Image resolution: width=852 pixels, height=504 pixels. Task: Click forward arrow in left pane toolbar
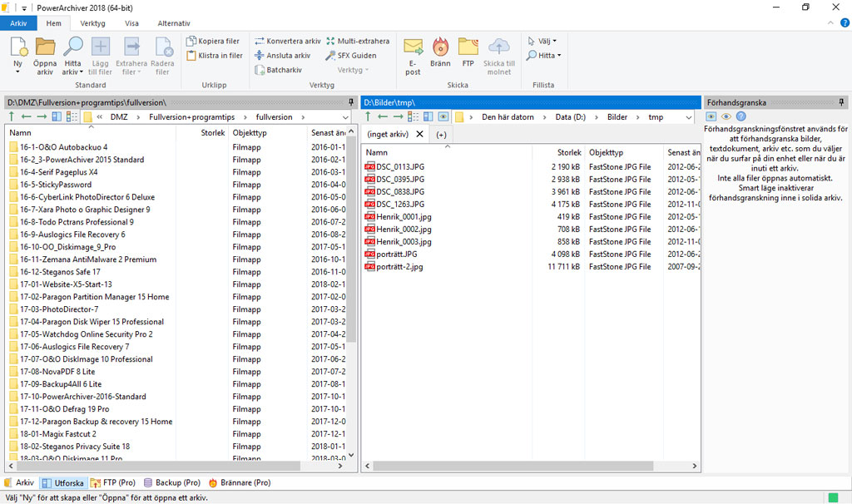[42, 116]
